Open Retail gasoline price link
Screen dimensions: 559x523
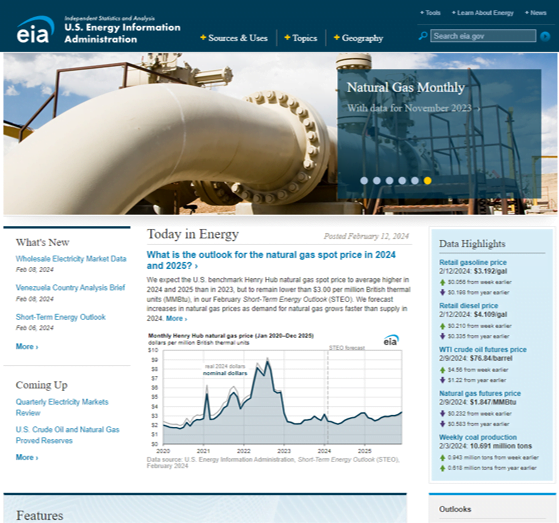pos(473,262)
